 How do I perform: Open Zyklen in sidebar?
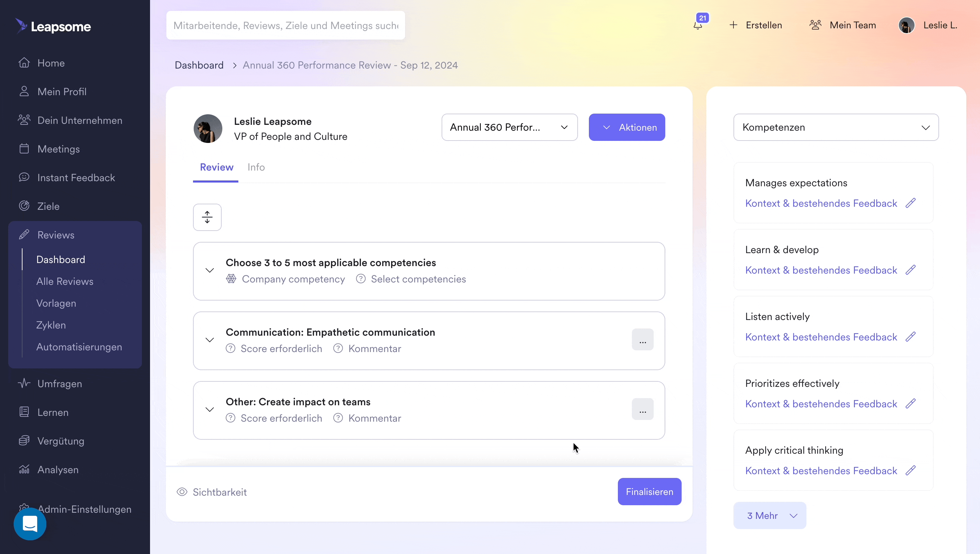(51, 325)
